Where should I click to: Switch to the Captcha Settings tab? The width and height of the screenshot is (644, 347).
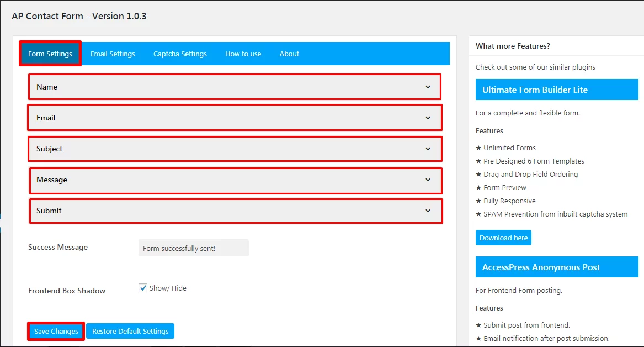click(x=180, y=54)
